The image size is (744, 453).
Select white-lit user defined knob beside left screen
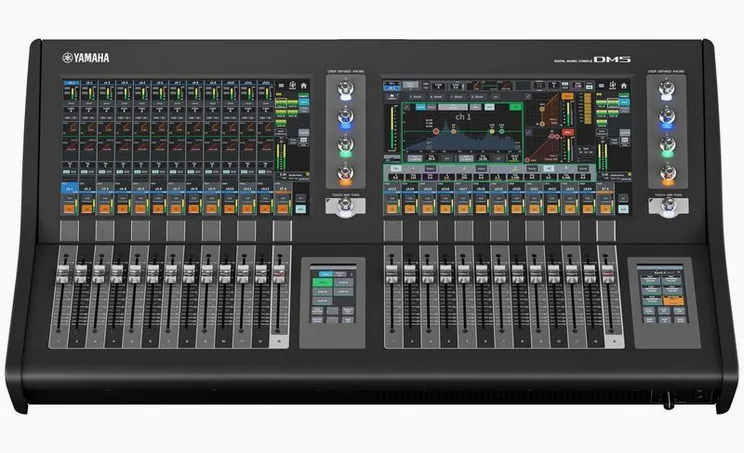coord(345,90)
